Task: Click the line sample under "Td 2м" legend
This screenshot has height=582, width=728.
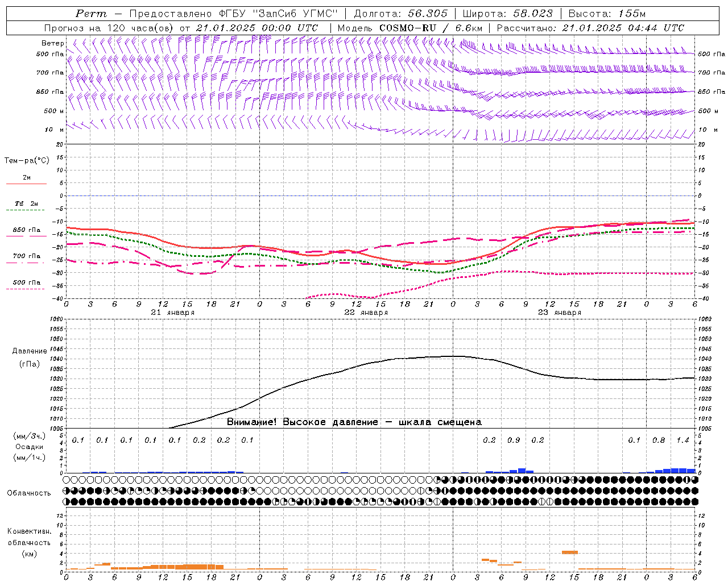Action: click(x=26, y=210)
